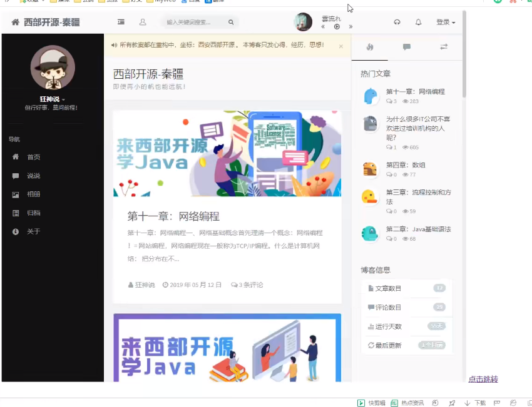The width and height of the screenshot is (532, 407).
Task: Click the announcement speaker icon
Action: 114,45
